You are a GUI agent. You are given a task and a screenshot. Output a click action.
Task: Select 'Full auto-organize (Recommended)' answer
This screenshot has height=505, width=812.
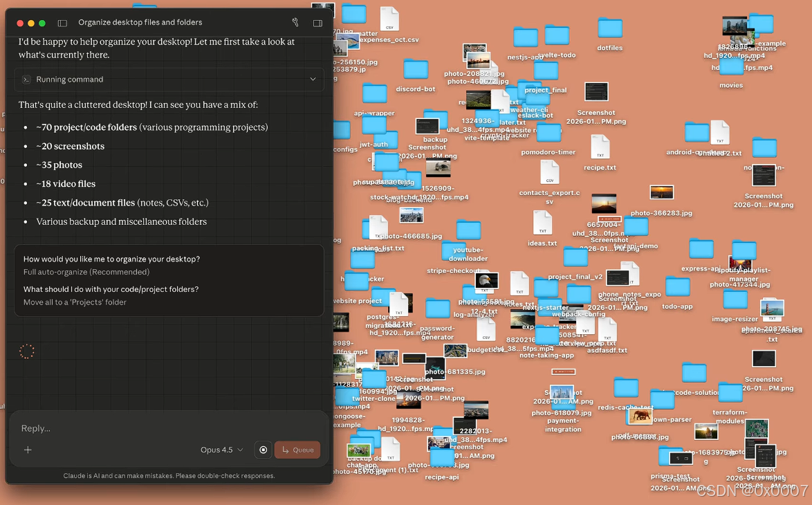coord(86,272)
